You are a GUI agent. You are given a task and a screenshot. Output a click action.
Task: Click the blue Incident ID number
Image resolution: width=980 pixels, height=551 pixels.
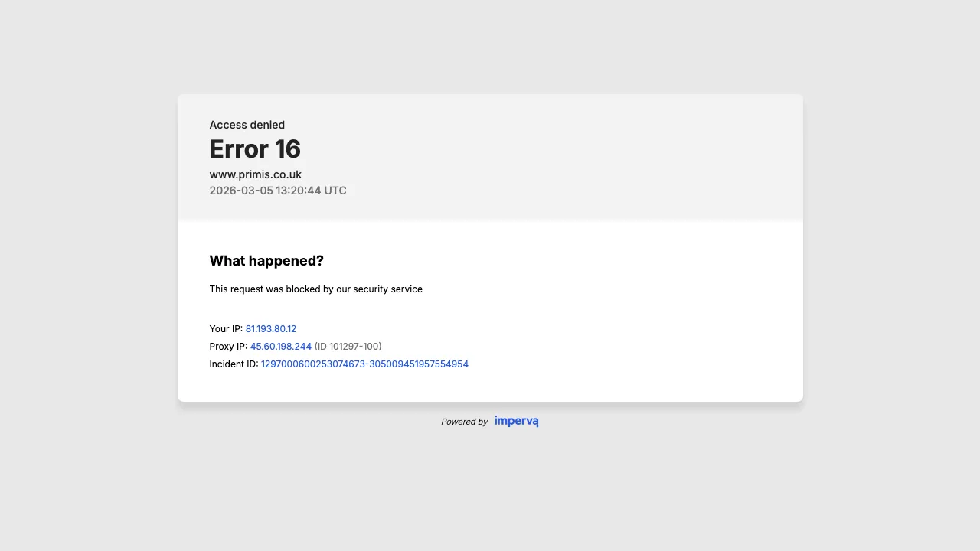pos(364,364)
